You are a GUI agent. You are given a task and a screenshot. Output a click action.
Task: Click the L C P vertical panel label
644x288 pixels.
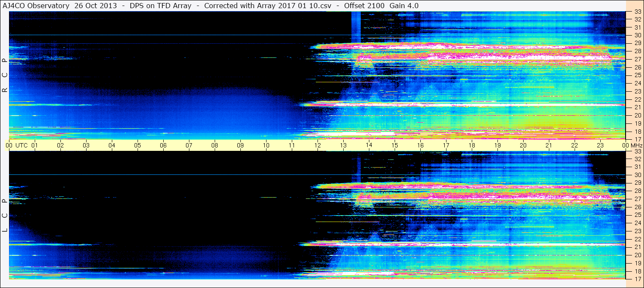[x=5, y=215]
